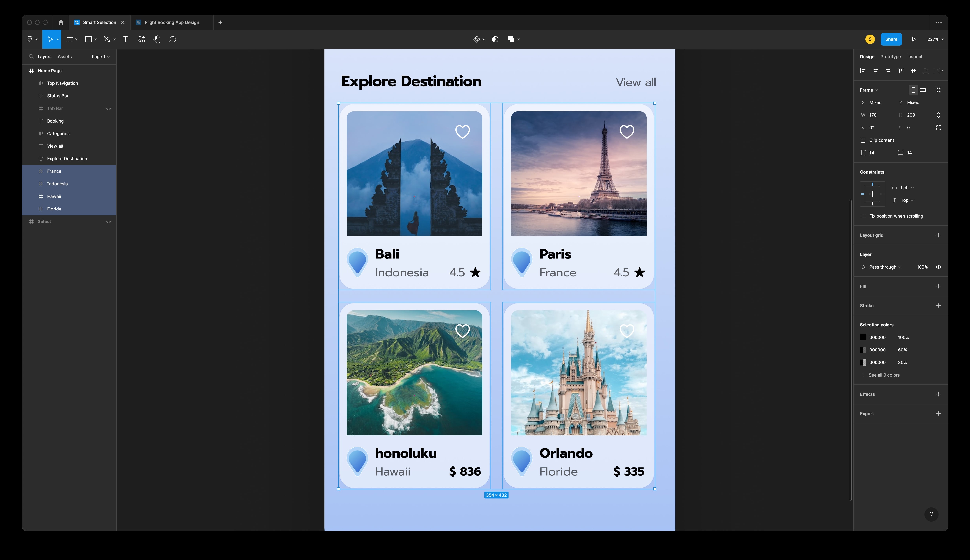The image size is (970, 560).
Task: Enable Clip content checkbox
Action: [x=863, y=140]
